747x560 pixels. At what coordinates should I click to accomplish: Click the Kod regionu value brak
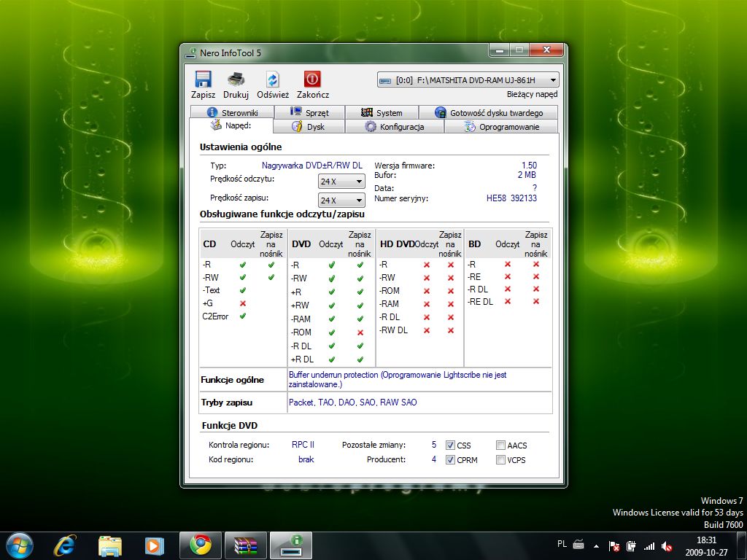pyautogui.click(x=306, y=459)
